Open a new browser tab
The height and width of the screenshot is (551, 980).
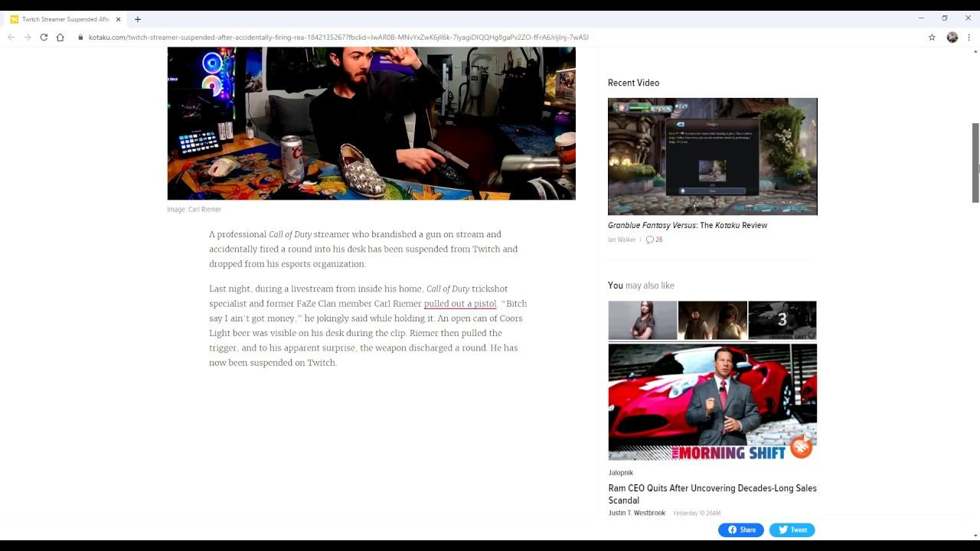[x=138, y=19]
